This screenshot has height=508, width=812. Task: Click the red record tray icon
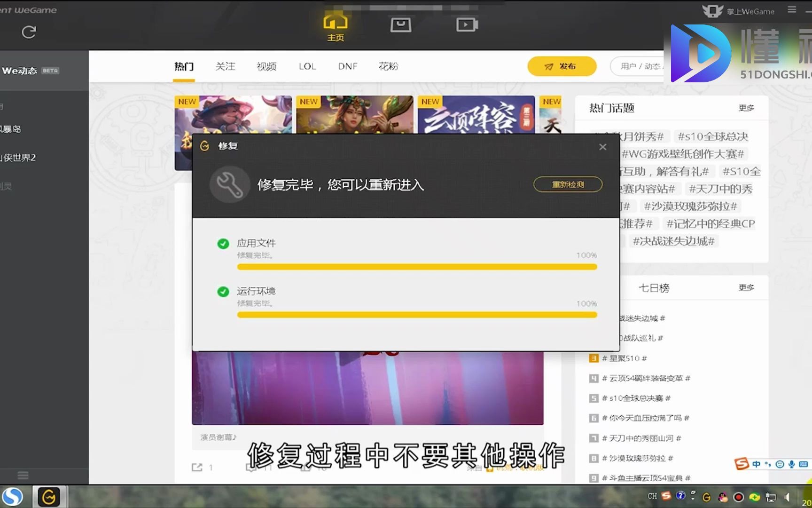pos(739,497)
